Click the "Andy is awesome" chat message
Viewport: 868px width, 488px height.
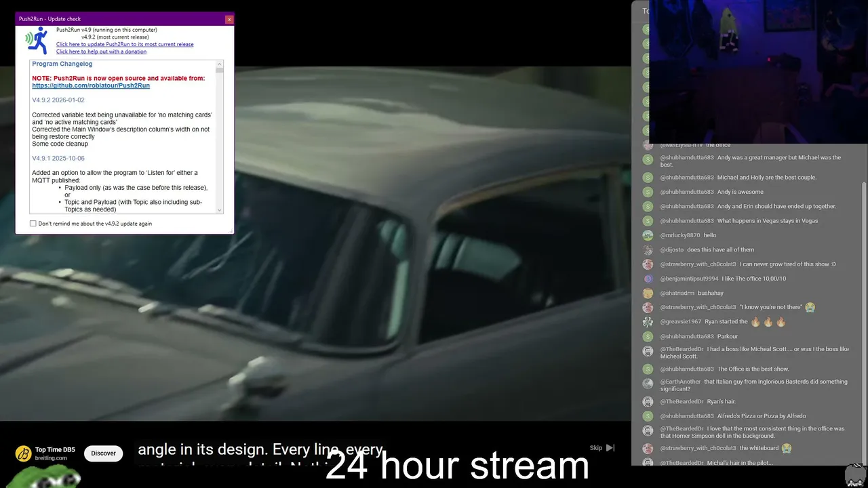(x=741, y=192)
